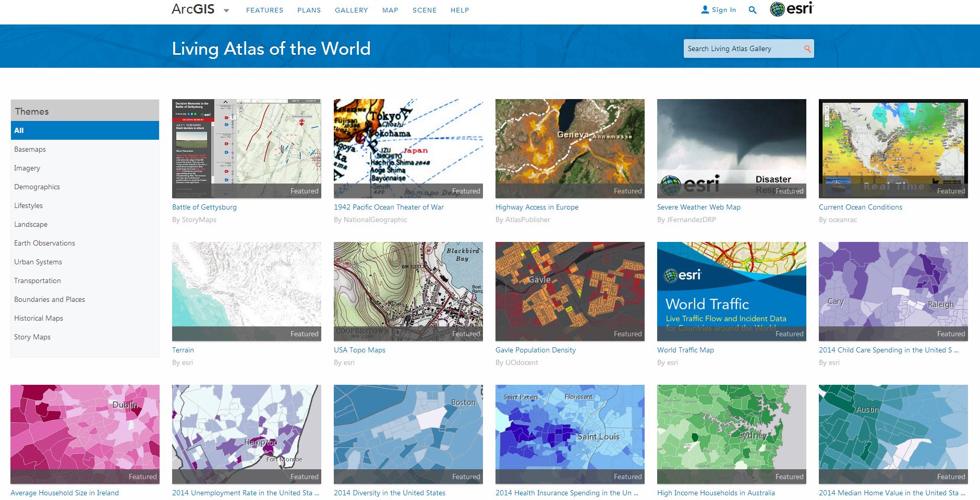Click the Gavle Population Density link
The image size is (980, 500).
point(536,350)
